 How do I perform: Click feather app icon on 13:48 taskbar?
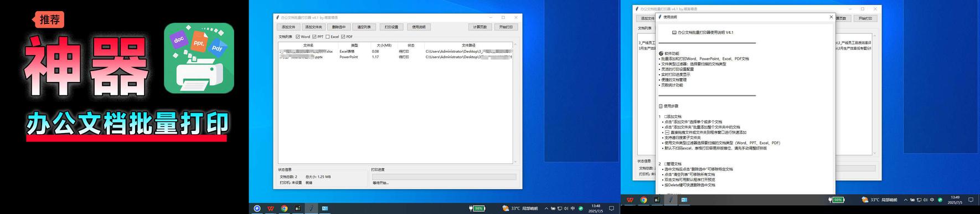[x=311, y=208]
